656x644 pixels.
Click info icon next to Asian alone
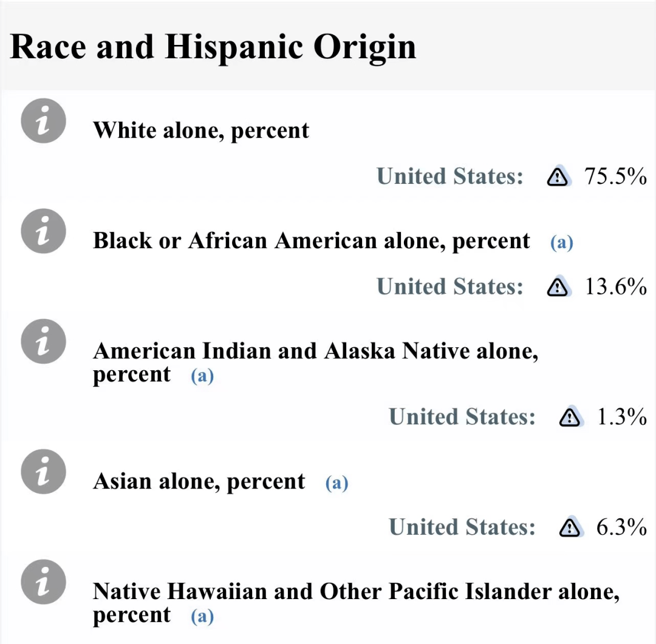click(44, 472)
